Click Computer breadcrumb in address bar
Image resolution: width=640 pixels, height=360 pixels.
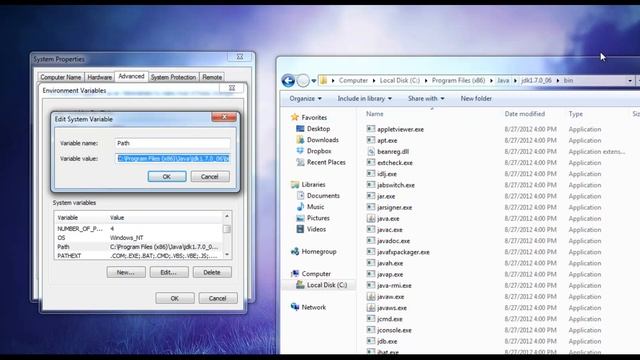[353, 80]
